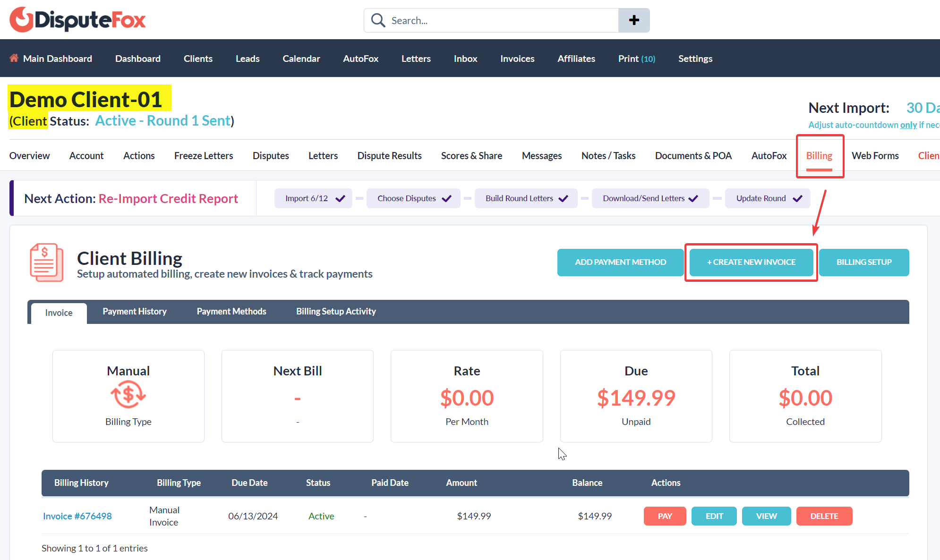This screenshot has height=560, width=940.
Task: Expand the Invoices navigation entry
Action: (517, 59)
